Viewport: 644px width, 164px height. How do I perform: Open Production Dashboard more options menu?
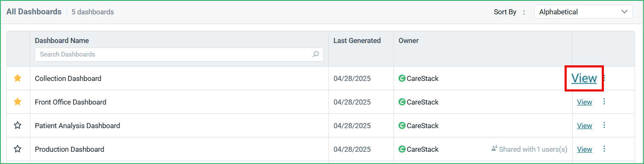[604, 149]
